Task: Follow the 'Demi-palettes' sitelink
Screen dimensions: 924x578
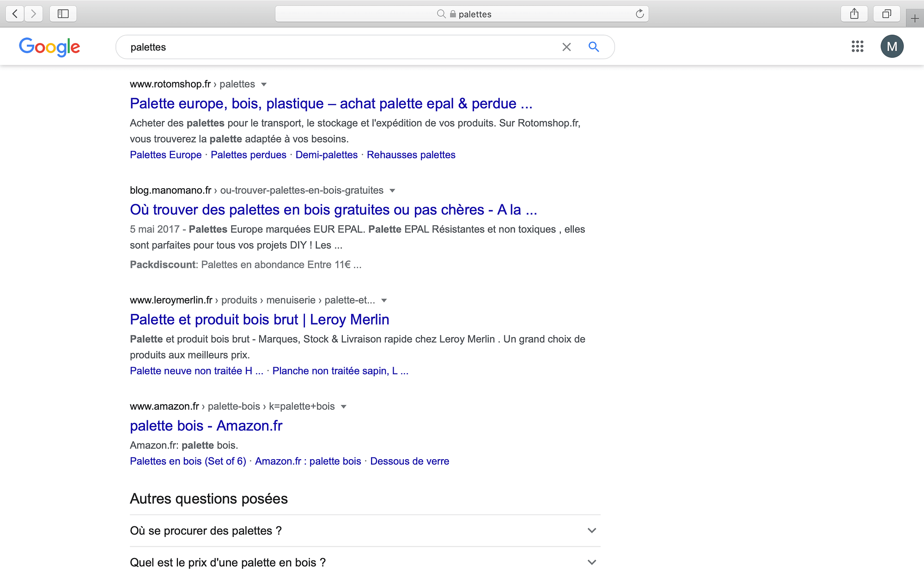Action: tap(327, 155)
